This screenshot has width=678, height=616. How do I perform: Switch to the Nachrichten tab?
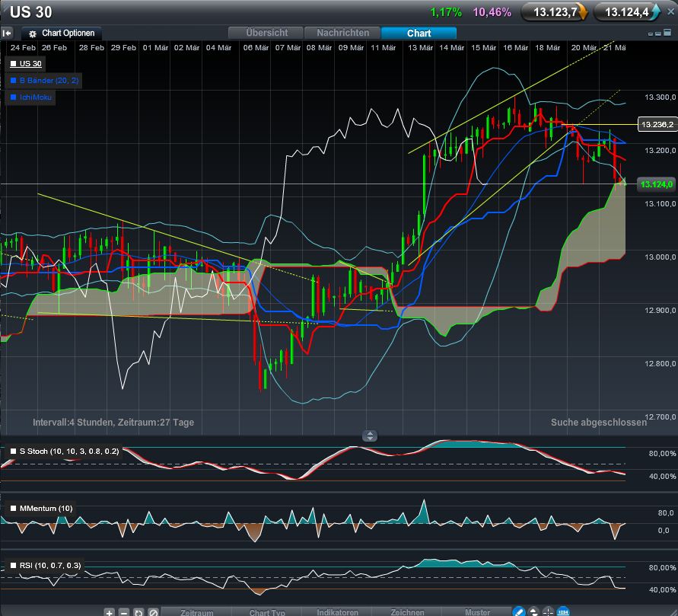point(342,33)
